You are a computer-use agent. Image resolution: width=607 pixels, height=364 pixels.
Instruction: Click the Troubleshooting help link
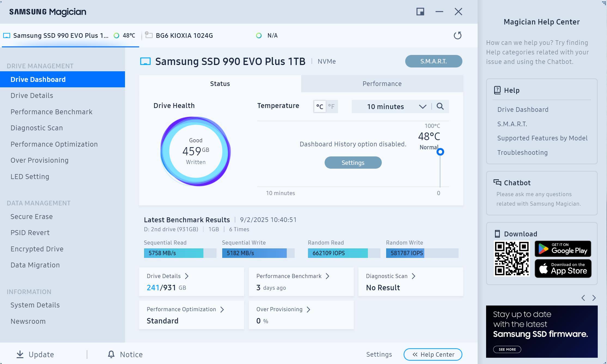click(x=522, y=152)
